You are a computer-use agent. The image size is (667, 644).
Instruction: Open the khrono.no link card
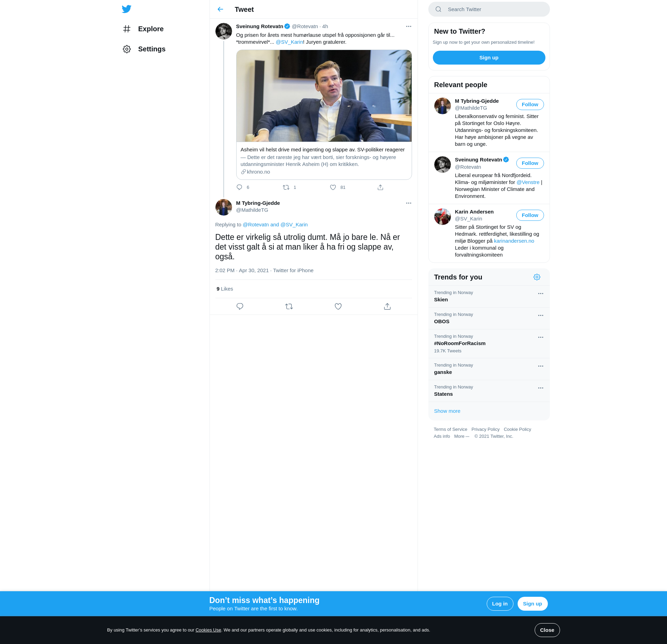click(324, 161)
